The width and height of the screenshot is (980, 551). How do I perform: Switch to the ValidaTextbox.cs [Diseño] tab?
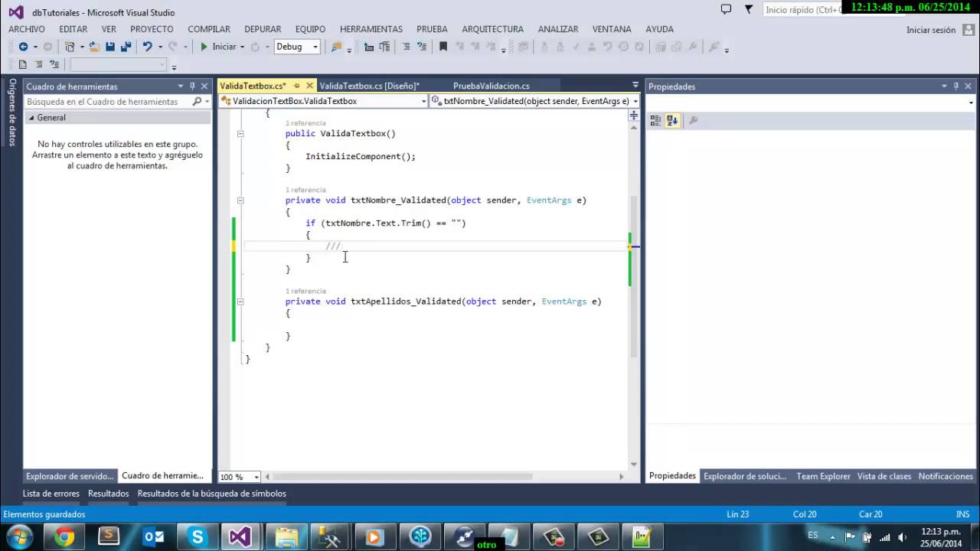tap(370, 86)
